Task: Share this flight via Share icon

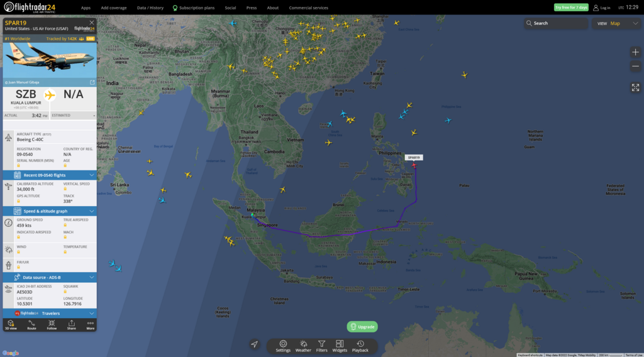Action: tap(72, 325)
